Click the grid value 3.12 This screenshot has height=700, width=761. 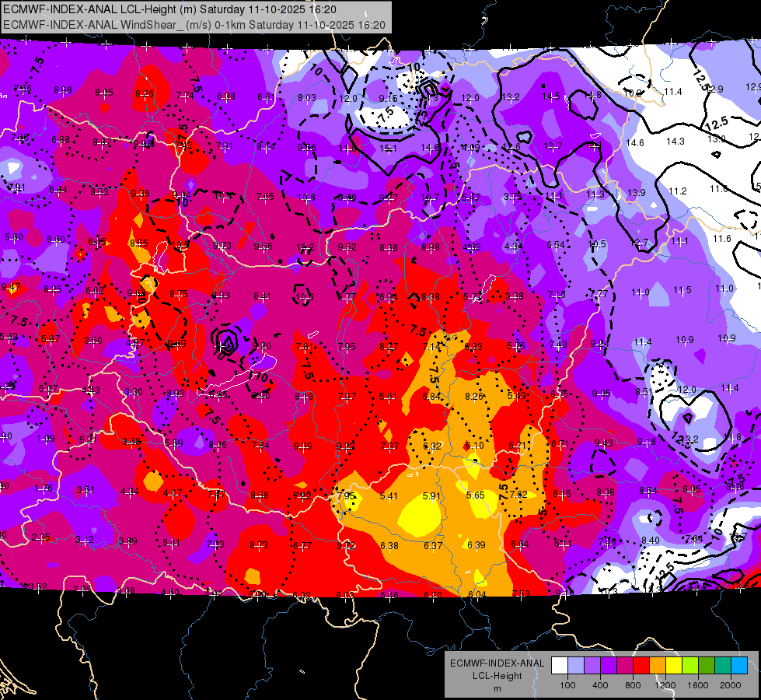coord(85,540)
